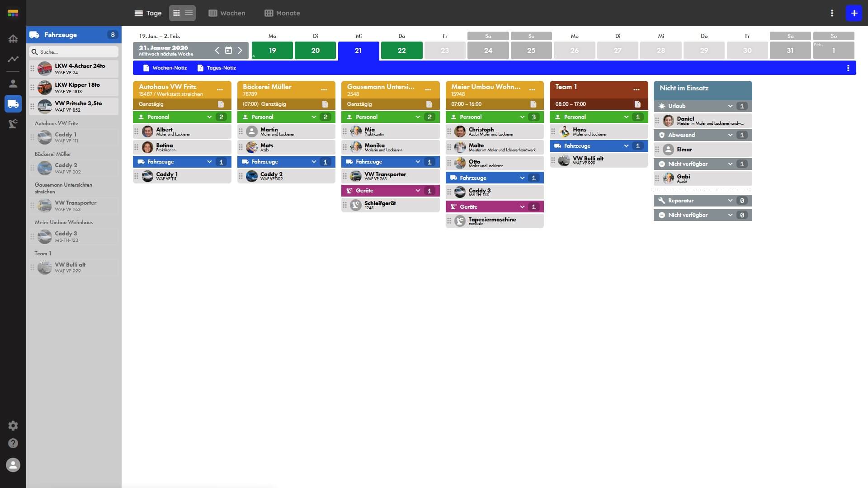Collapse Geräte section in Meier Umbau card
The width and height of the screenshot is (868, 488).
[x=522, y=207]
